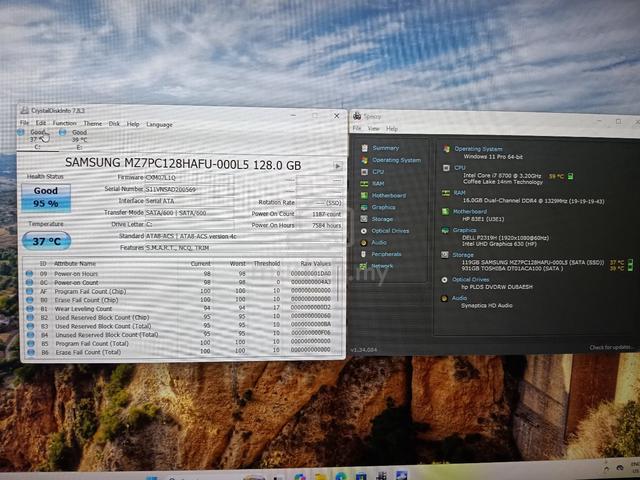Image resolution: width=640 pixels, height=480 pixels.
Task: Click Rotation Rate value (SSD)
Action: click(319, 202)
